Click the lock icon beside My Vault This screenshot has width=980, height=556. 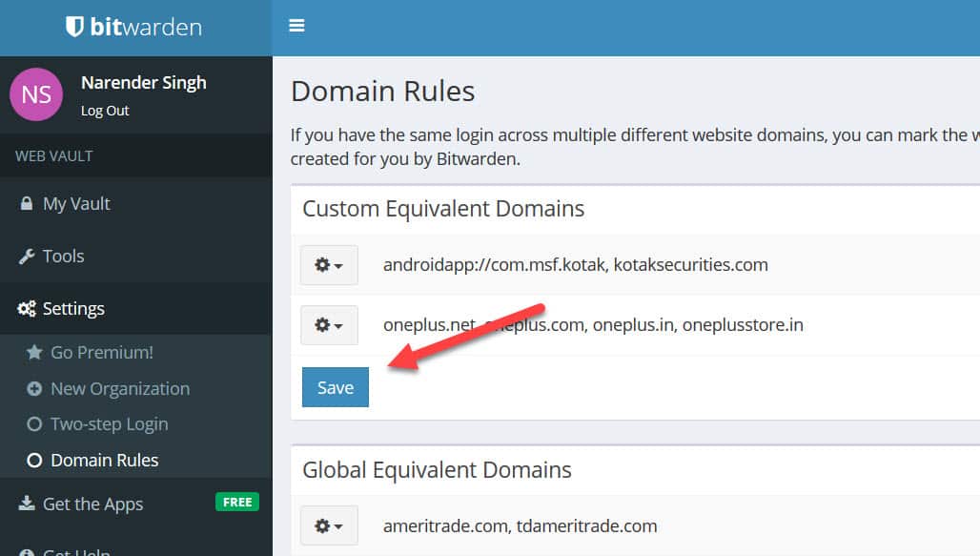[27, 204]
